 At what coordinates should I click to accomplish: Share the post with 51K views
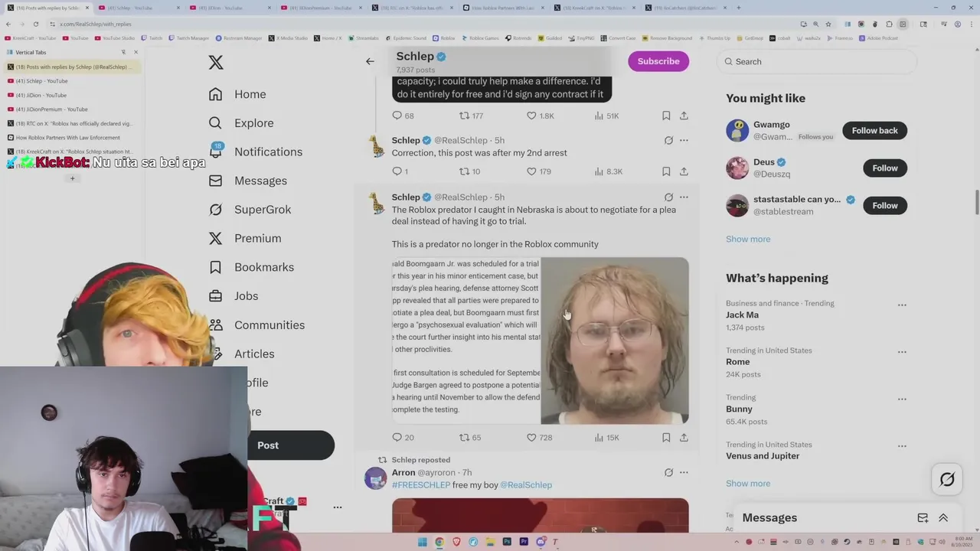click(x=684, y=116)
